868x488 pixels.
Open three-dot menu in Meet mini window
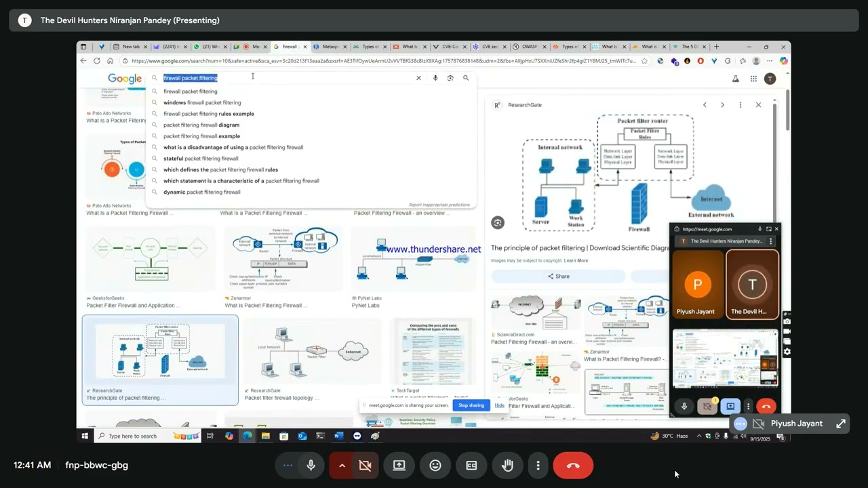pyautogui.click(x=748, y=407)
